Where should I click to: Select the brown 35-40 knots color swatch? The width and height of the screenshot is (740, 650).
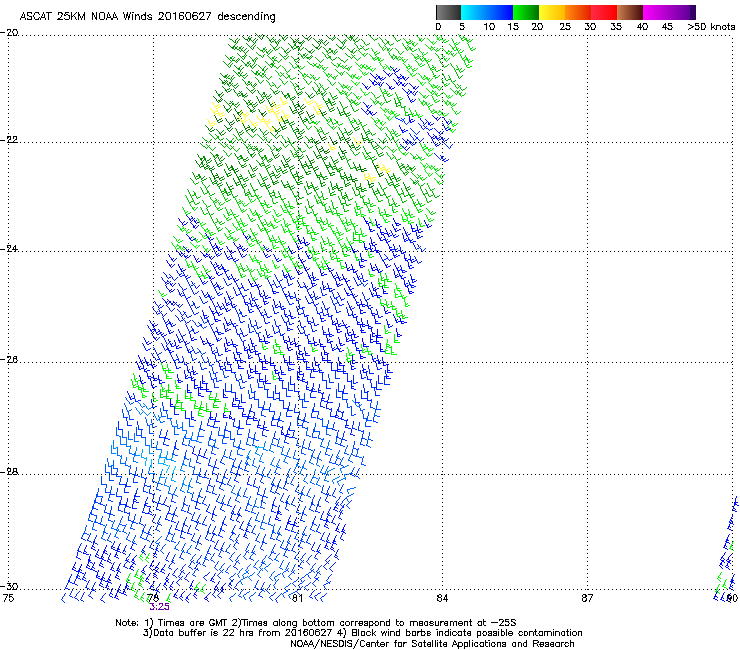click(630, 12)
